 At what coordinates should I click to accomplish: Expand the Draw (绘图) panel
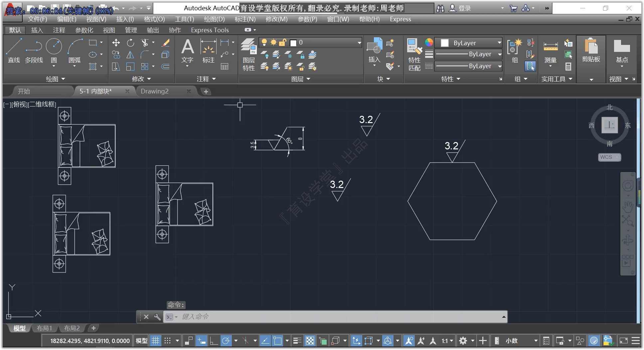click(x=55, y=79)
